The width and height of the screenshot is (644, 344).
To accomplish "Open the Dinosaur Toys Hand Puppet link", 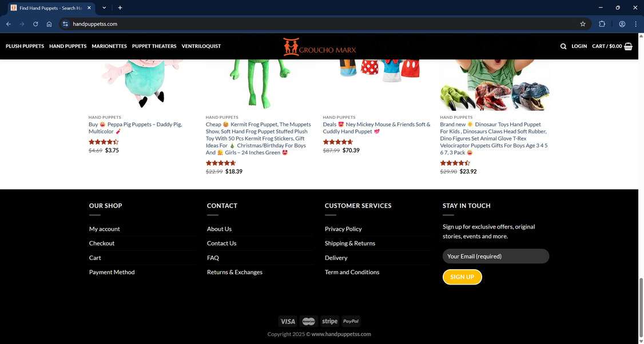I will pyautogui.click(x=494, y=138).
